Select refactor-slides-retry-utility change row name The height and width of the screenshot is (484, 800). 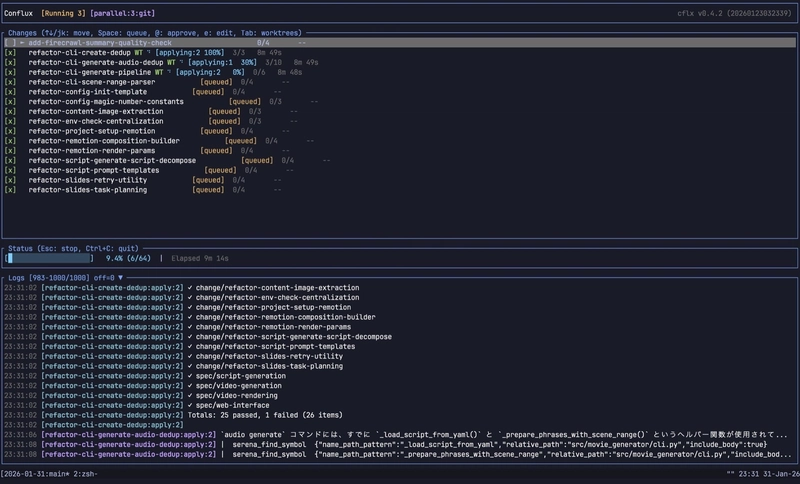click(x=88, y=180)
